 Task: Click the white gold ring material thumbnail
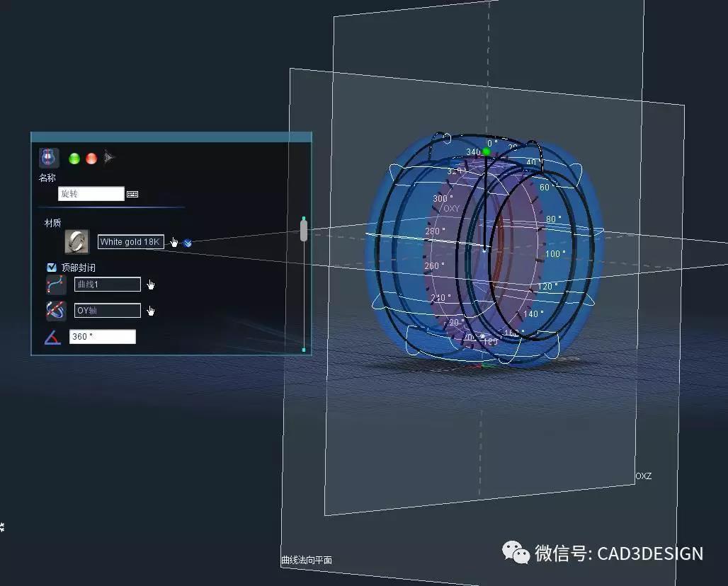click(76, 241)
